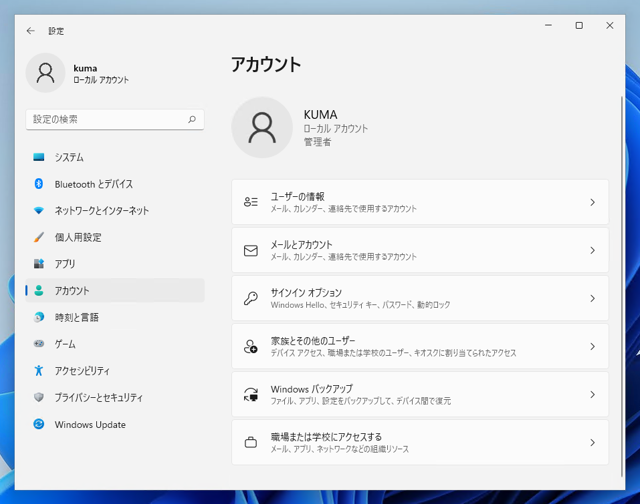Click the search magnifier icon
Viewport: 640px width, 504px height.
point(192,119)
